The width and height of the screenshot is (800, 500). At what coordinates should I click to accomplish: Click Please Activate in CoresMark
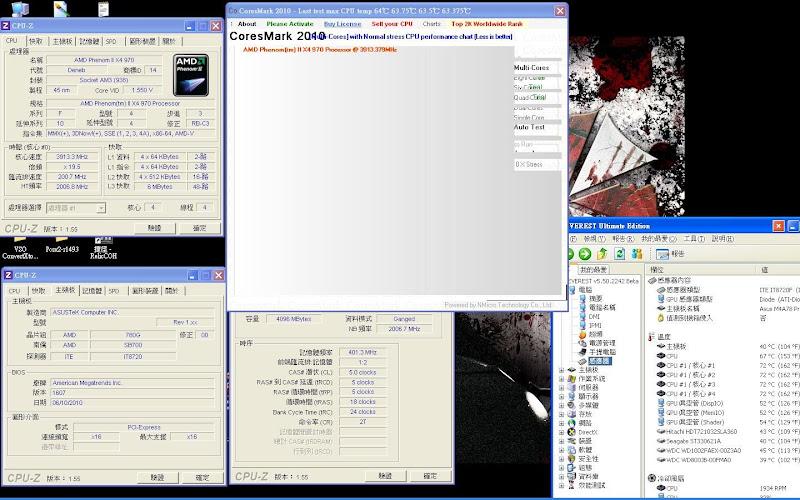tap(290, 24)
